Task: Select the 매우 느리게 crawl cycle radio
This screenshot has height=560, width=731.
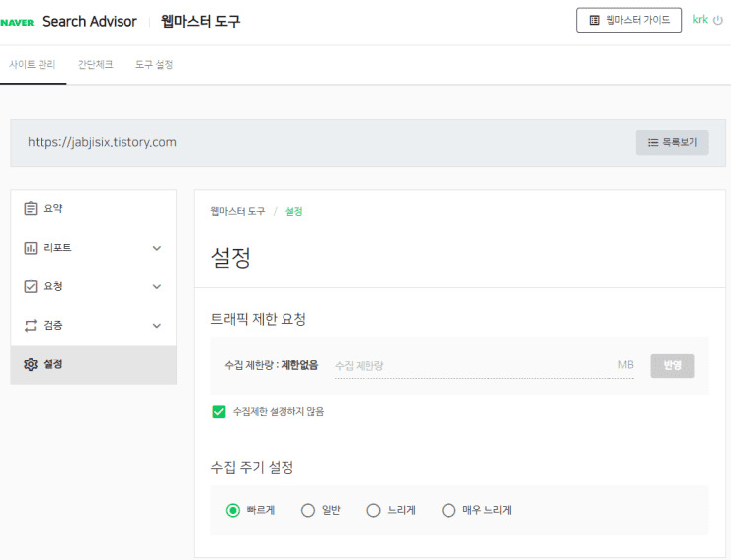Action: tap(448, 510)
